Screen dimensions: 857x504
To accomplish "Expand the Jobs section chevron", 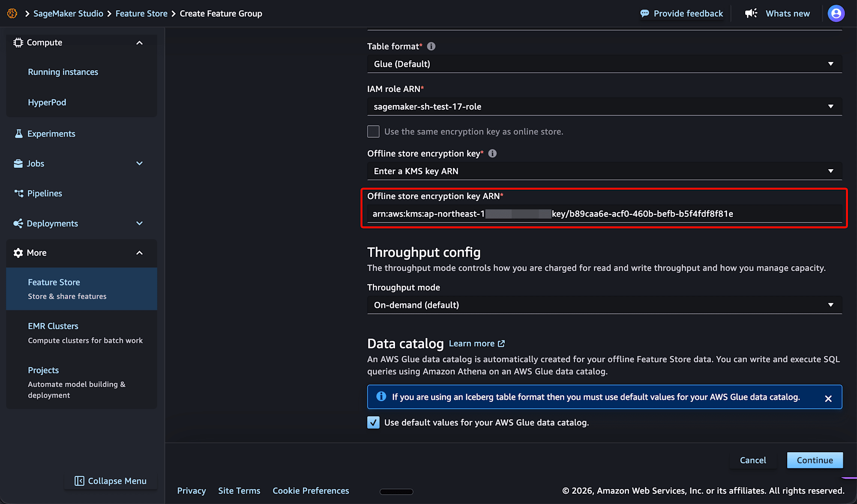I will (x=139, y=164).
